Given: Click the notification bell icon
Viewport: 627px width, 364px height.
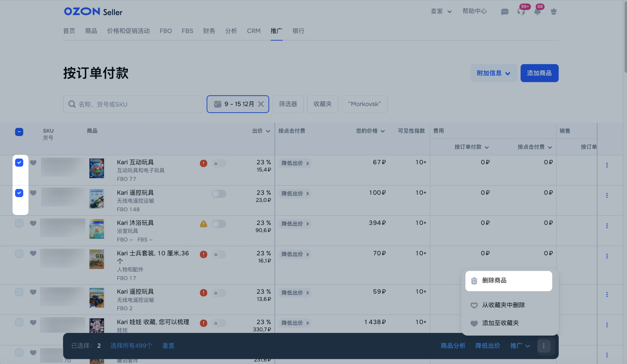Looking at the screenshot, I should [x=537, y=12].
